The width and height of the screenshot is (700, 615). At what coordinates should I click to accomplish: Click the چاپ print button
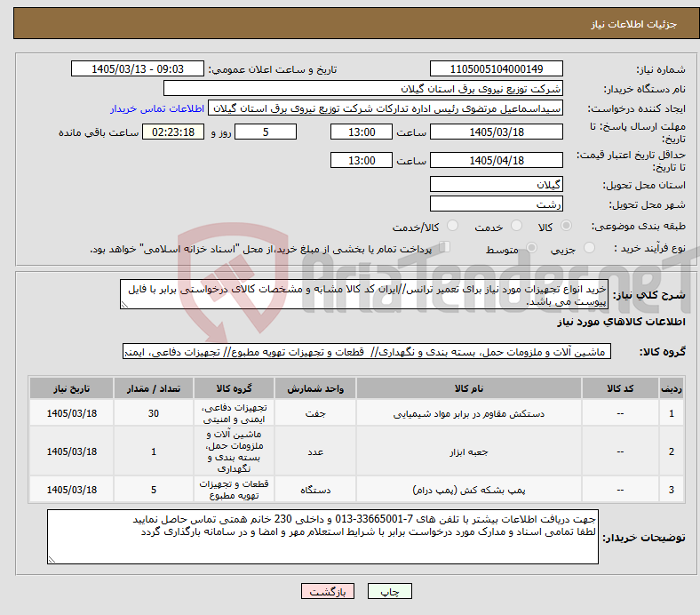click(x=389, y=591)
